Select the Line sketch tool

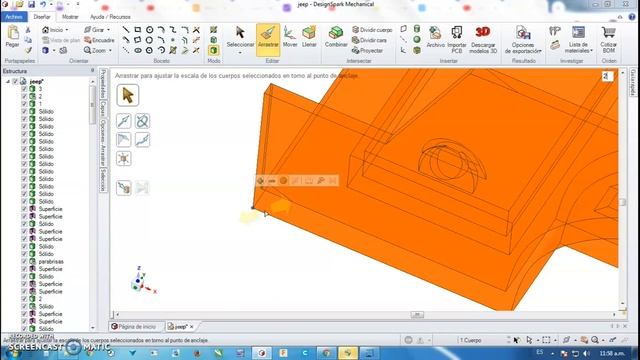click(x=126, y=30)
